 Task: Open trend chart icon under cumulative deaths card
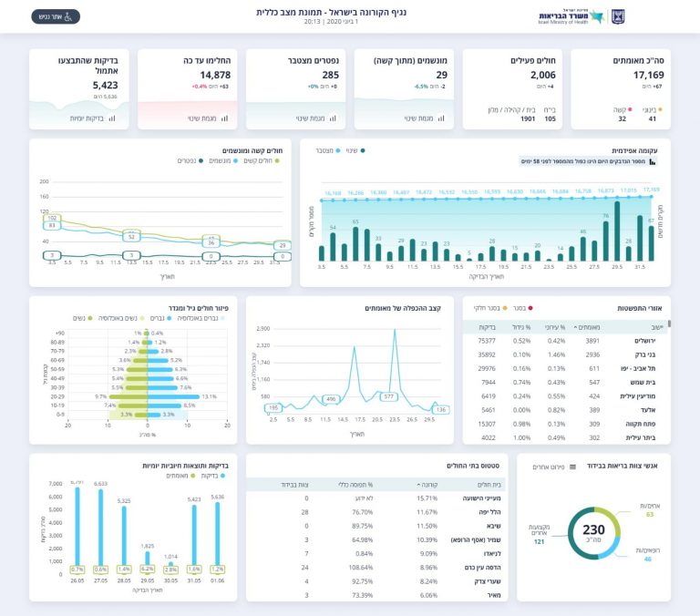click(332, 118)
